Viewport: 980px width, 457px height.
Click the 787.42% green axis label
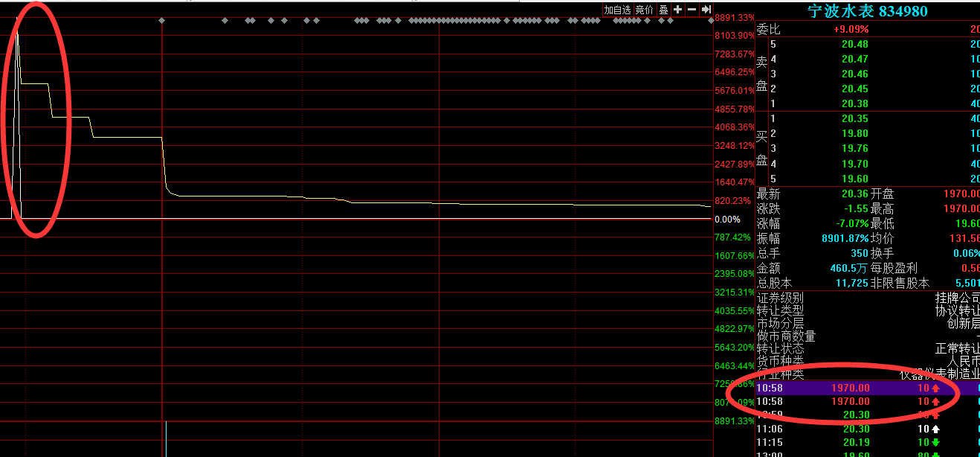point(732,237)
